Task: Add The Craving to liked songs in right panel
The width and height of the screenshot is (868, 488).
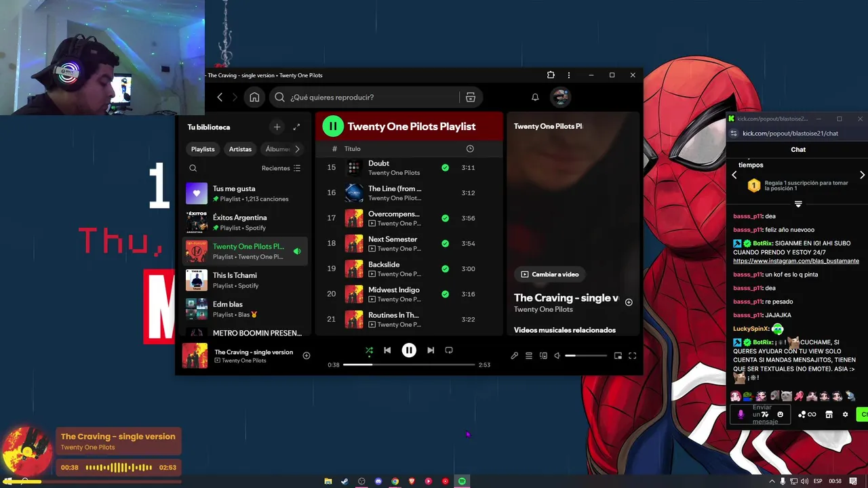Action: point(629,302)
